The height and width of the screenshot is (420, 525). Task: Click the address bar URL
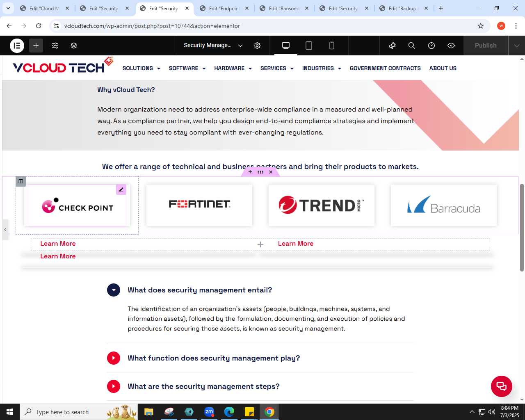click(x=152, y=26)
